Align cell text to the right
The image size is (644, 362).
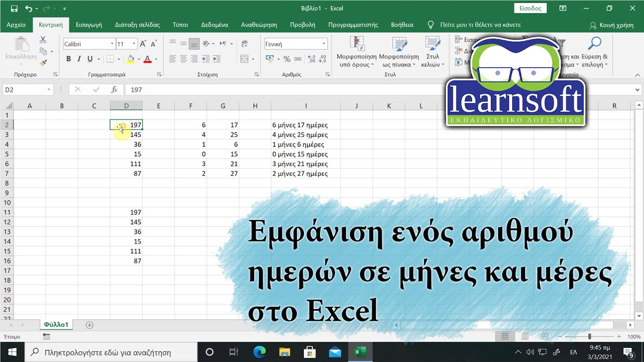point(194,59)
